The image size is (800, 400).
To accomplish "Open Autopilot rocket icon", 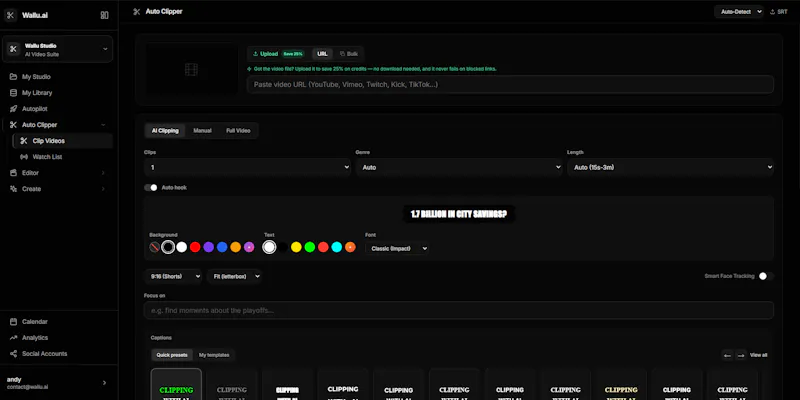I will tap(13, 109).
